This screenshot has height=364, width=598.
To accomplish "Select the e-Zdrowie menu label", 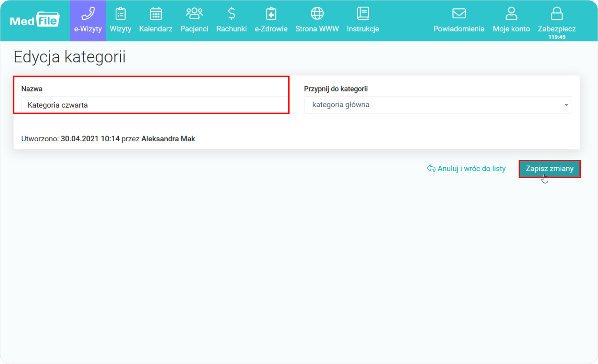I will pyautogui.click(x=271, y=29).
